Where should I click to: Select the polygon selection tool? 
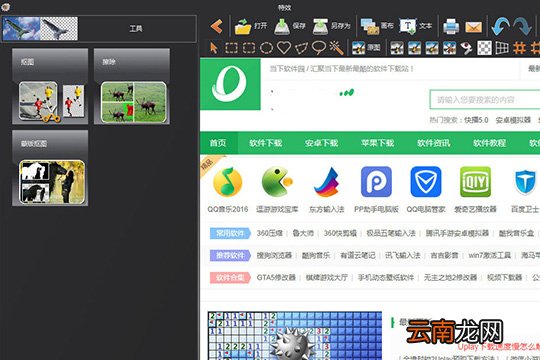click(x=302, y=48)
